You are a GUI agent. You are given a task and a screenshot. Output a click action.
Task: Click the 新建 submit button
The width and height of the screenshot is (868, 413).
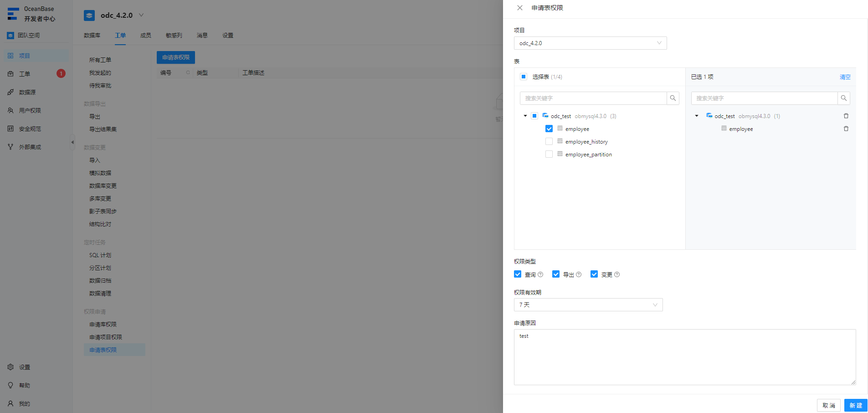[855, 405]
